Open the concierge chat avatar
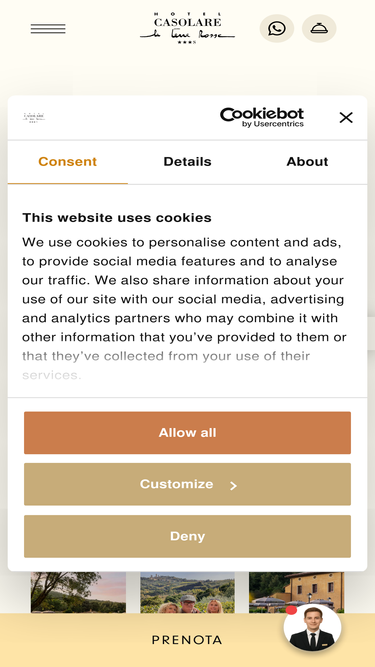The image size is (375, 667). [x=312, y=627]
